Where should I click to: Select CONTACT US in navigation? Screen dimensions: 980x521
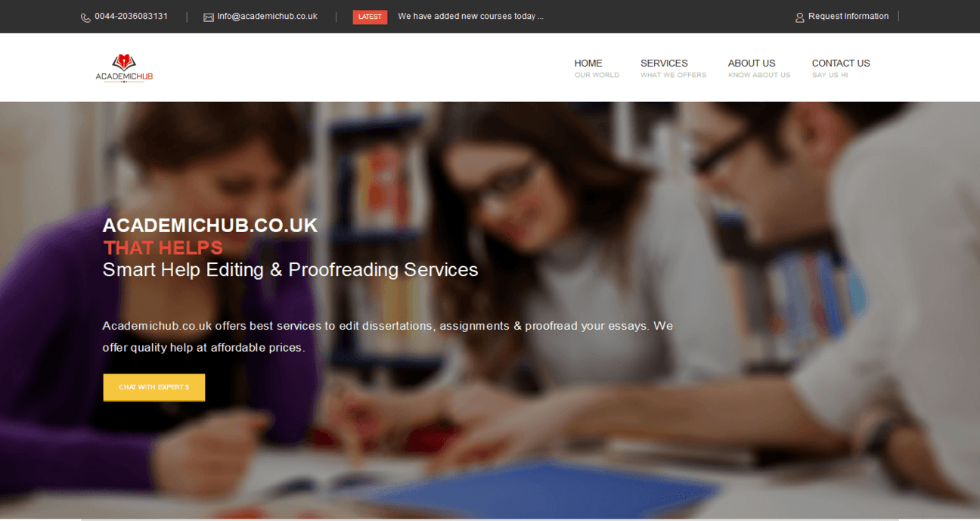pyautogui.click(x=841, y=64)
